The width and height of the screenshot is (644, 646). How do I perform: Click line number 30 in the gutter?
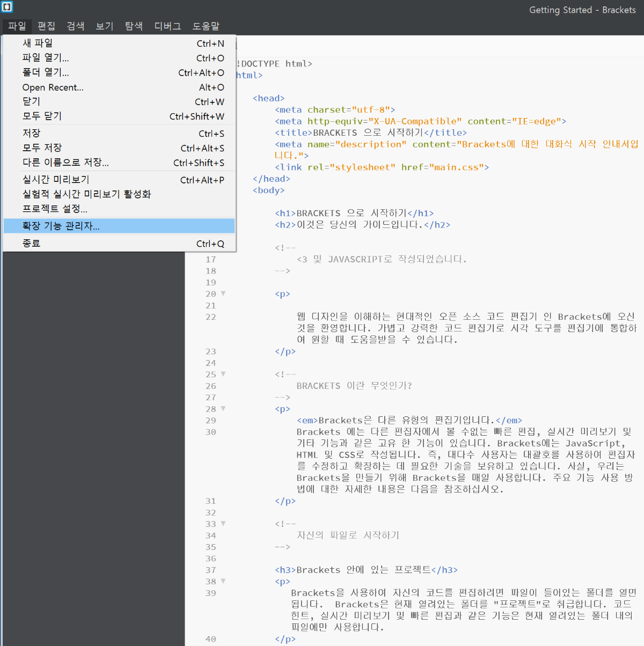click(x=210, y=431)
